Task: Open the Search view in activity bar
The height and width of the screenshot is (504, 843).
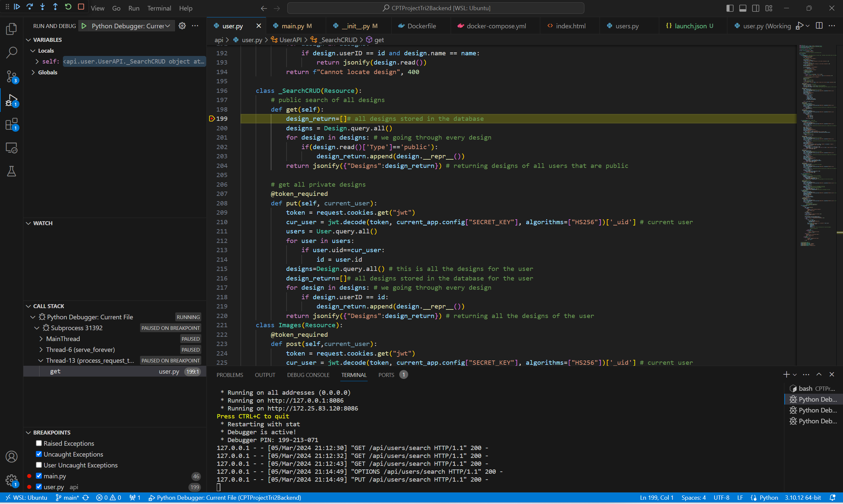Action: (x=12, y=53)
